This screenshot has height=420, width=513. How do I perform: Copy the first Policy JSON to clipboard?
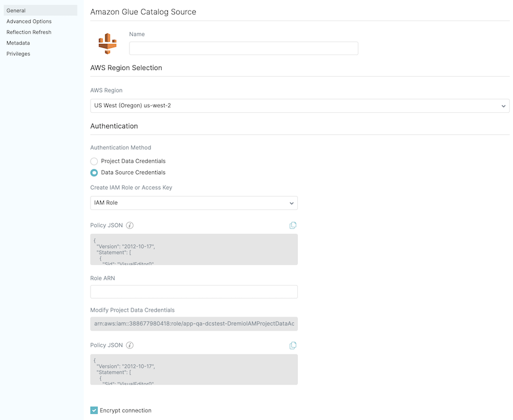pyautogui.click(x=293, y=225)
